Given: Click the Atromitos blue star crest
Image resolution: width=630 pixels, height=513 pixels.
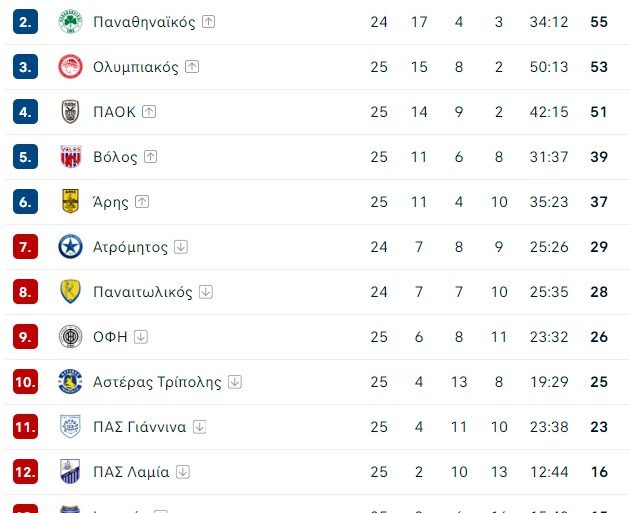Looking at the screenshot, I should pos(70,247).
